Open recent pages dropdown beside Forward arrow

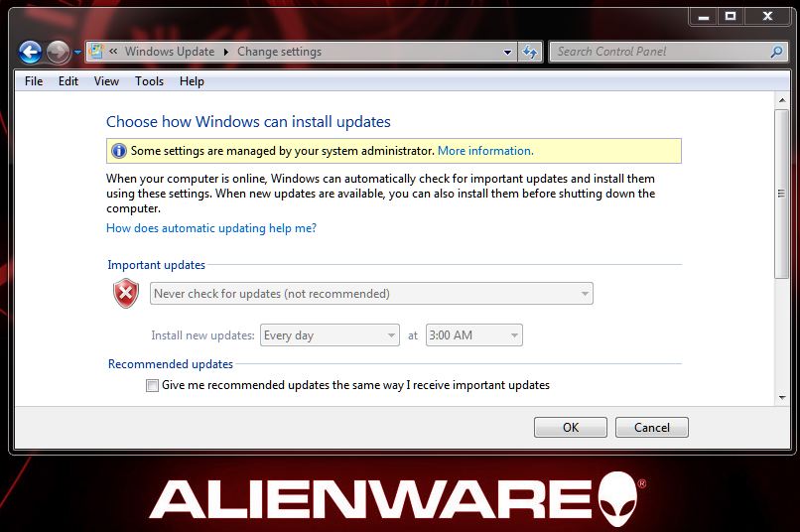coord(77,52)
